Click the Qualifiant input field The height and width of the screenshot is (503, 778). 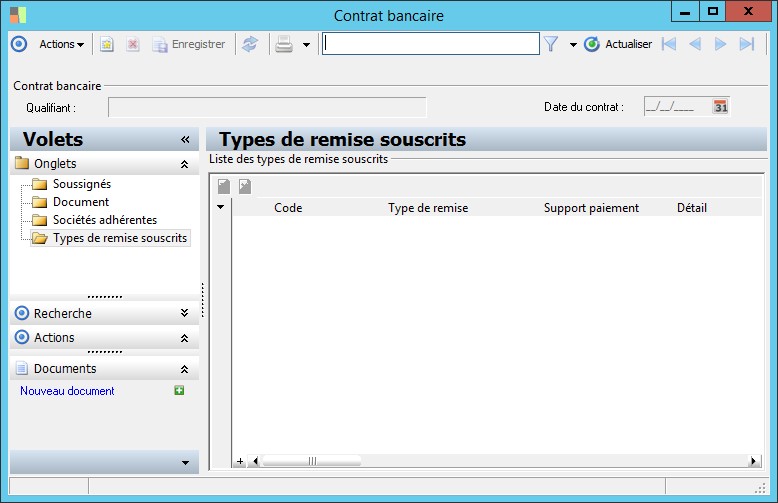[267, 107]
